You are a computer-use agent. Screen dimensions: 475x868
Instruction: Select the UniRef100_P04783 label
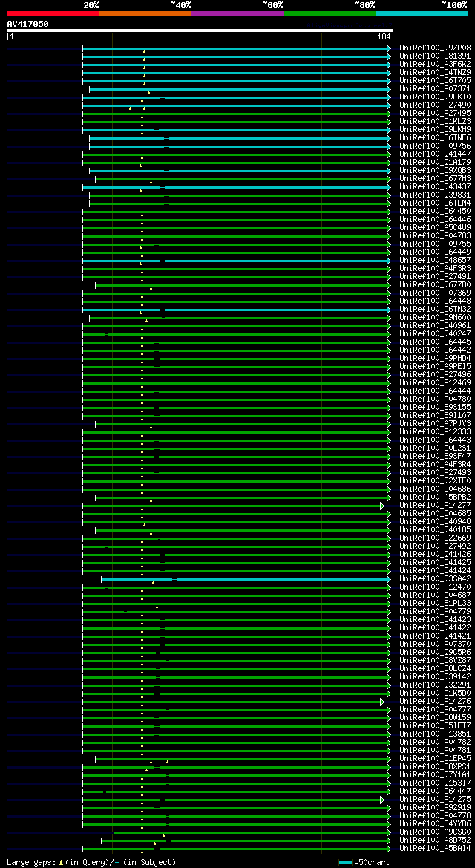435,236
